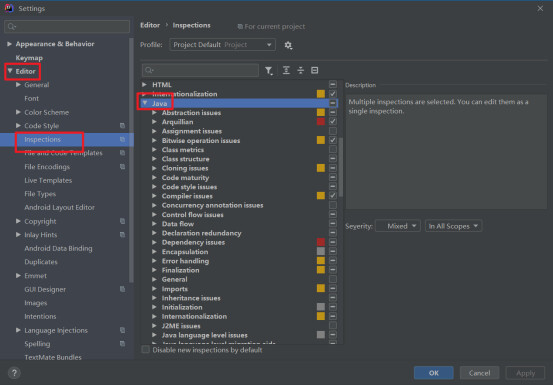Select the Dependency issues row

pyautogui.click(x=240, y=242)
